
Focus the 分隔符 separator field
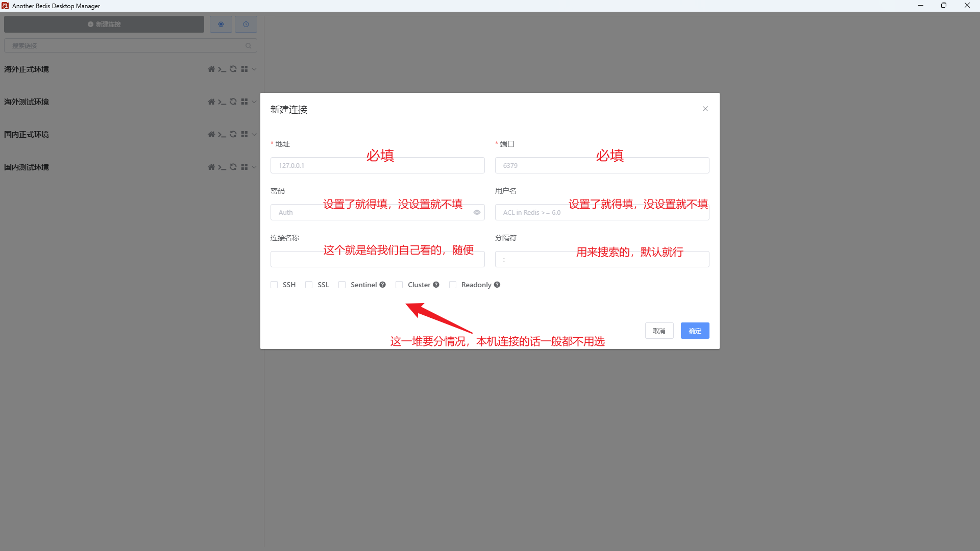(x=602, y=259)
